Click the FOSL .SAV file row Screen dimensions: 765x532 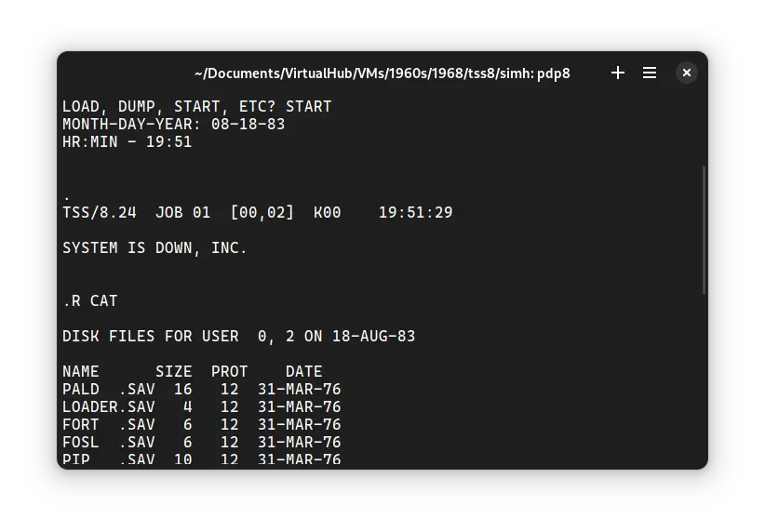[x=201, y=442]
